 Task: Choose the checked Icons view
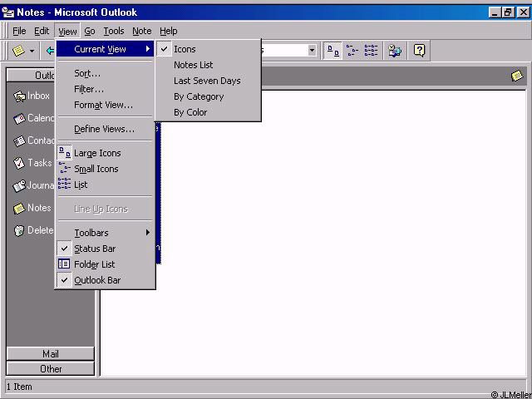[208, 49]
